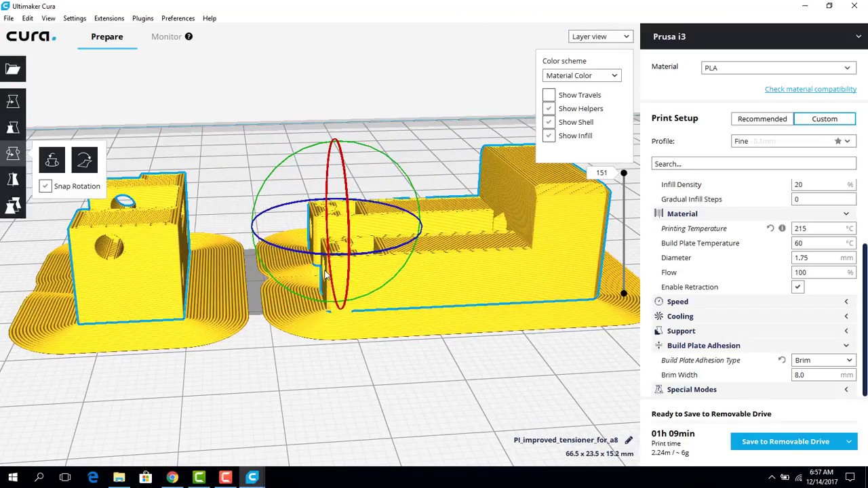Open Save to Removable Drive arrow menu
Screen dimensions: 868x488
(849, 441)
